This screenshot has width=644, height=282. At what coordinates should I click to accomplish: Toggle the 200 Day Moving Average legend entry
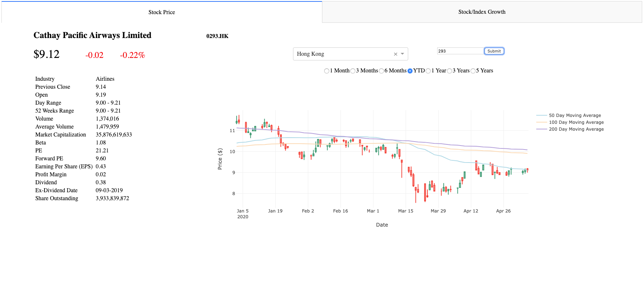(570, 129)
